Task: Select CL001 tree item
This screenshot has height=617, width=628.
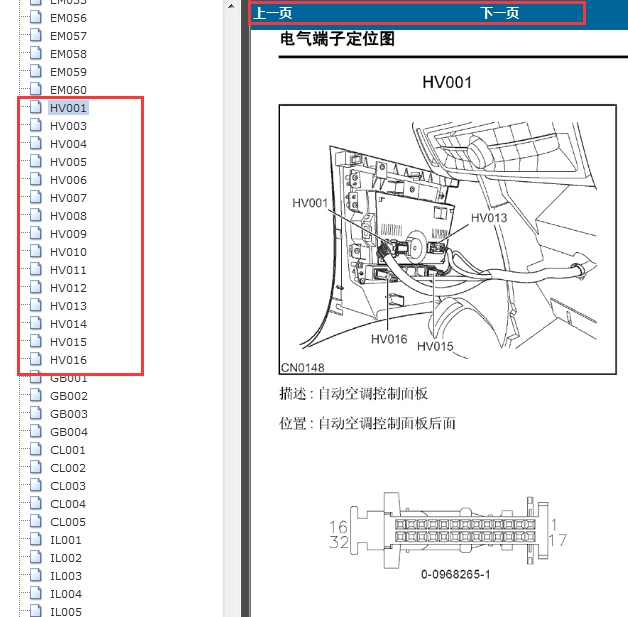Action: point(68,450)
